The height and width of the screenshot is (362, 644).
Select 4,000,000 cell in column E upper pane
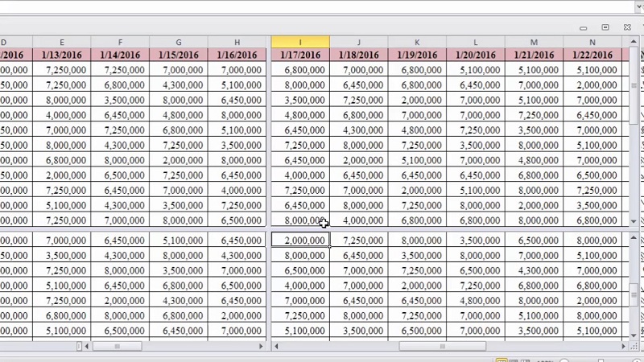point(62,115)
